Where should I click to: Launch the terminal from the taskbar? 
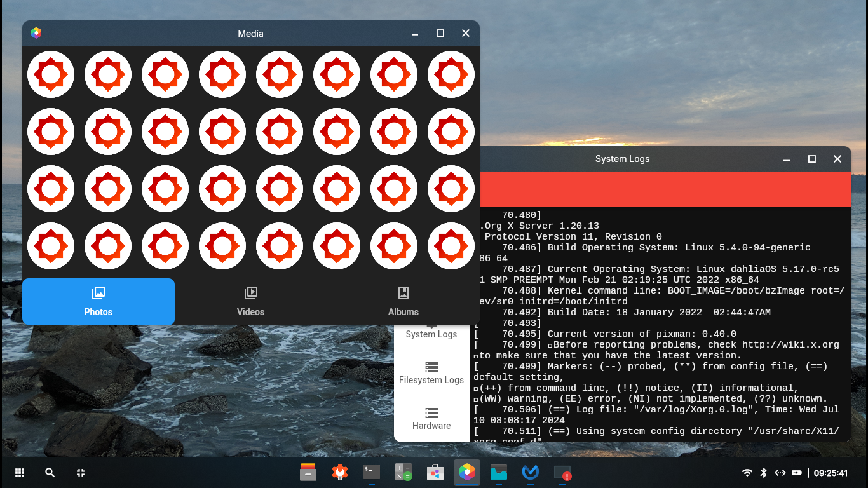[x=372, y=473]
